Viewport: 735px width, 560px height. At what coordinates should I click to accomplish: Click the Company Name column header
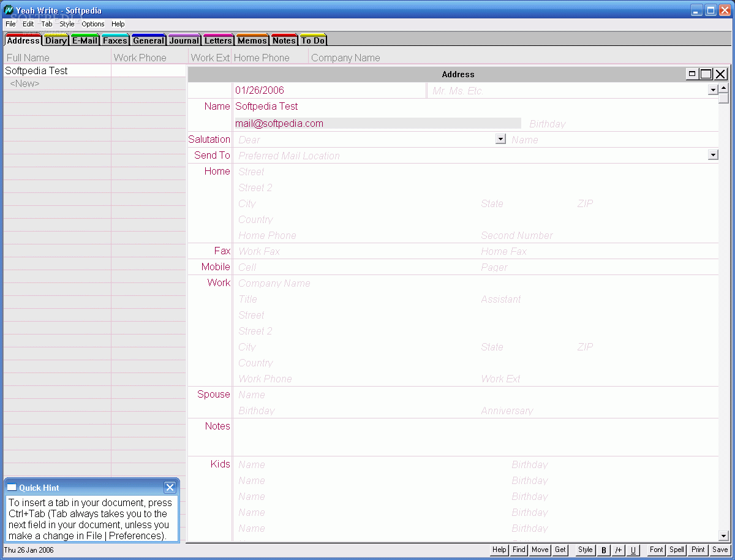click(345, 58)
